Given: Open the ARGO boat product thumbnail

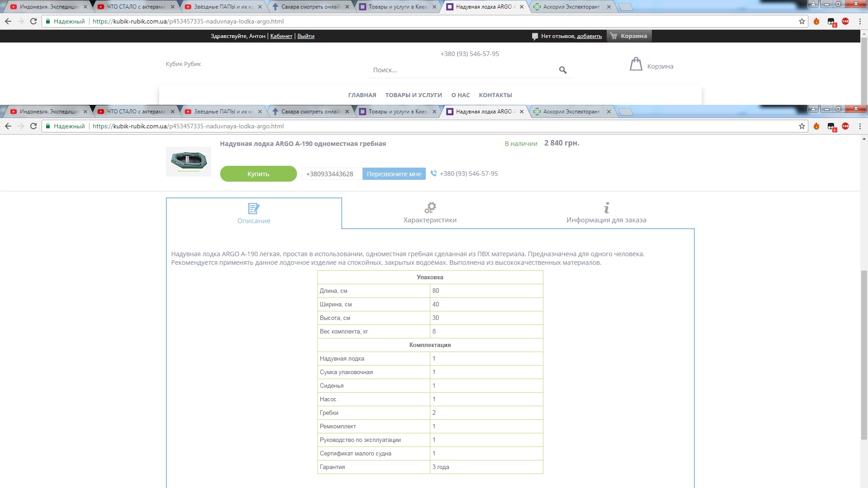Looking at the screenshot, I should tap(189, 161).
